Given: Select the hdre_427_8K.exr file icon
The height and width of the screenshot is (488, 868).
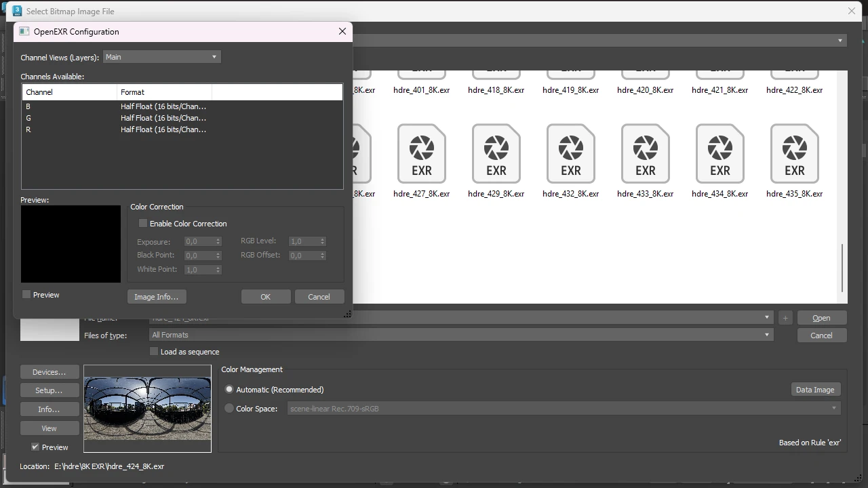Looking at the screenshot, I should 421,154.
